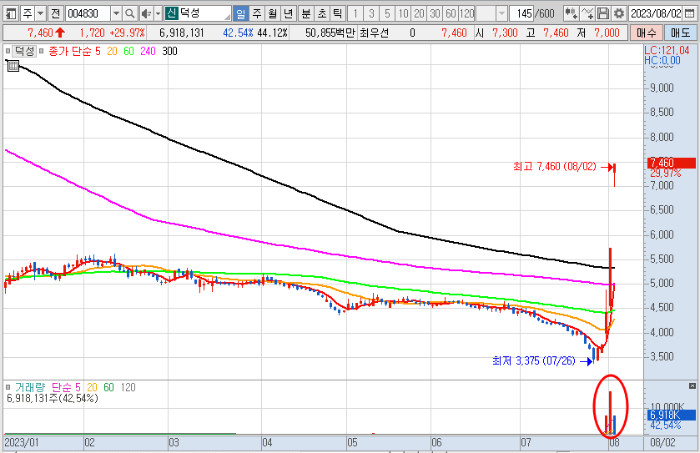700x453 pixels.
Task: Click the 6,918,131주(42.54%) volume text
Action: [x=52, y=398]
